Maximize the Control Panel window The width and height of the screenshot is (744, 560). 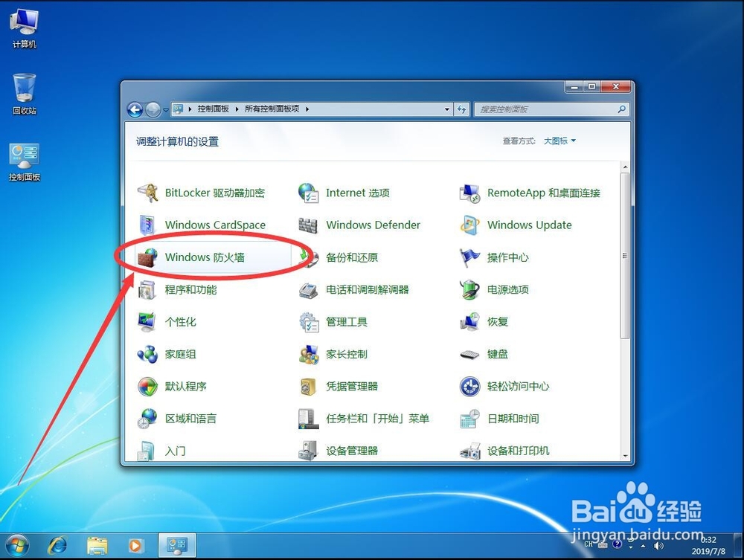(x=592, y=87)
